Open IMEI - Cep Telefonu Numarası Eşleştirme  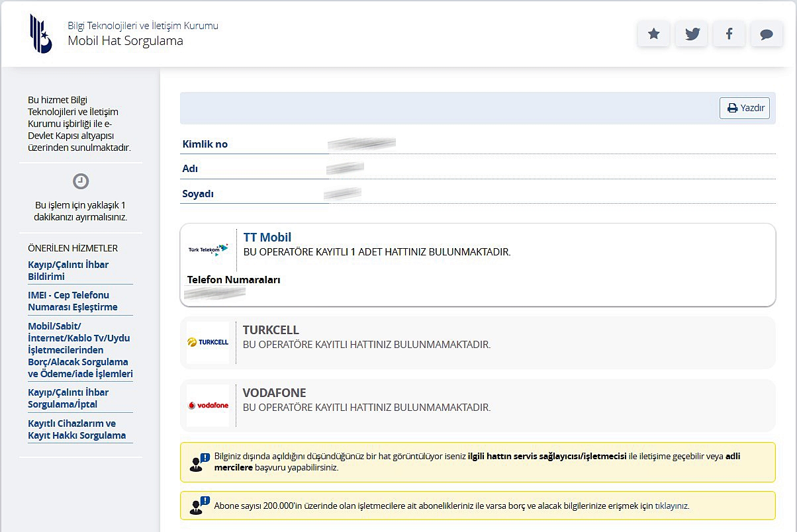point(73,301)
